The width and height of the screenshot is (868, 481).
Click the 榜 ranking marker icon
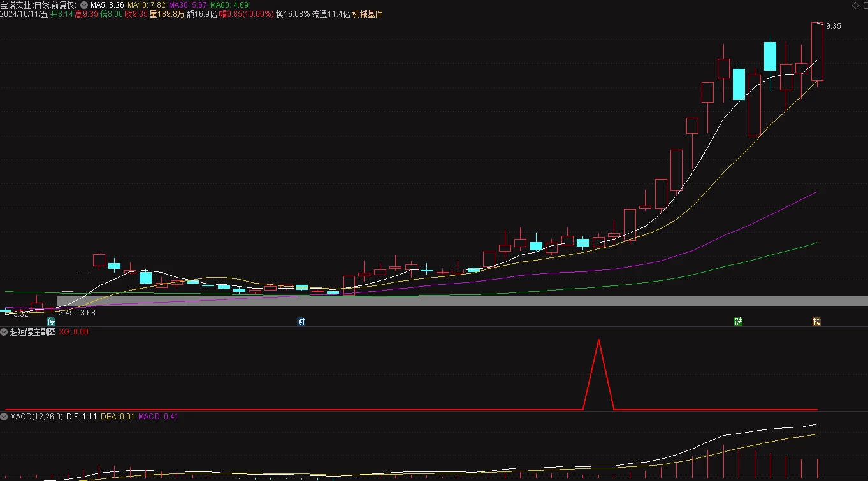[816, 322]
